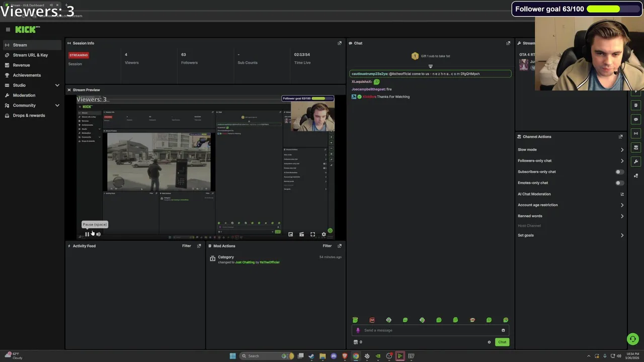Viewport: 644px width, 362px height.
Task: Mute the stream preview volume
Action: [98, 234]
